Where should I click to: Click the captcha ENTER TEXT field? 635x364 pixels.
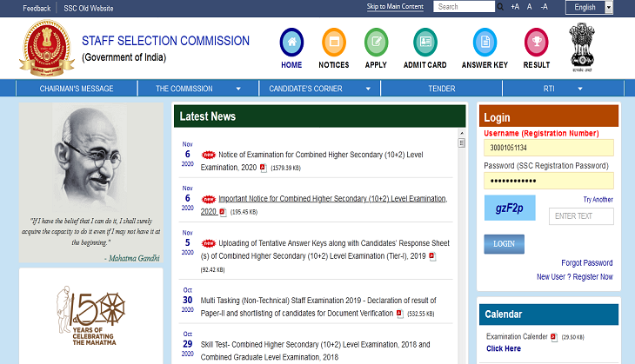point(581,216)
